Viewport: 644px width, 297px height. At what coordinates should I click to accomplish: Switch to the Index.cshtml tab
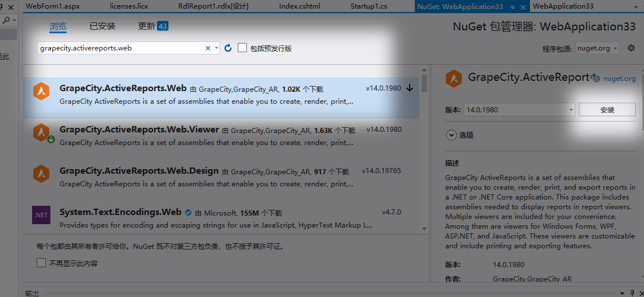coord(300,6)
